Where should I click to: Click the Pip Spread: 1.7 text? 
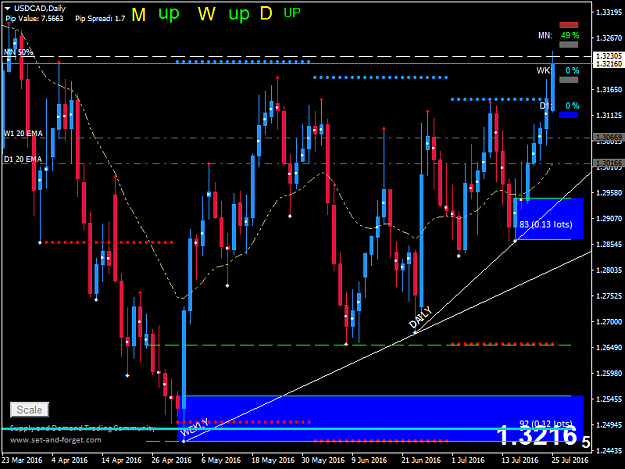(x=100, y=18)
